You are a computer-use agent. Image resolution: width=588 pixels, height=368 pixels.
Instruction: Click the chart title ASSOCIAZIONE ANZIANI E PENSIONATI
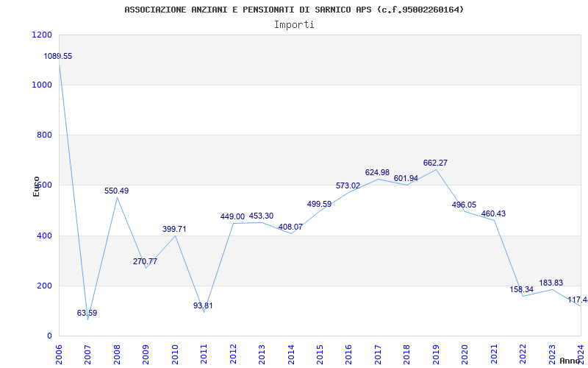294,10
